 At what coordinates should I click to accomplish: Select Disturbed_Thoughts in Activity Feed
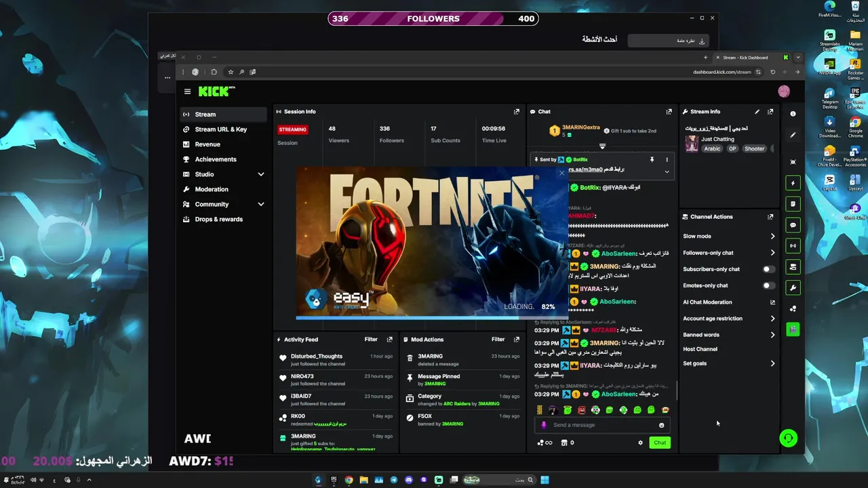335,360
